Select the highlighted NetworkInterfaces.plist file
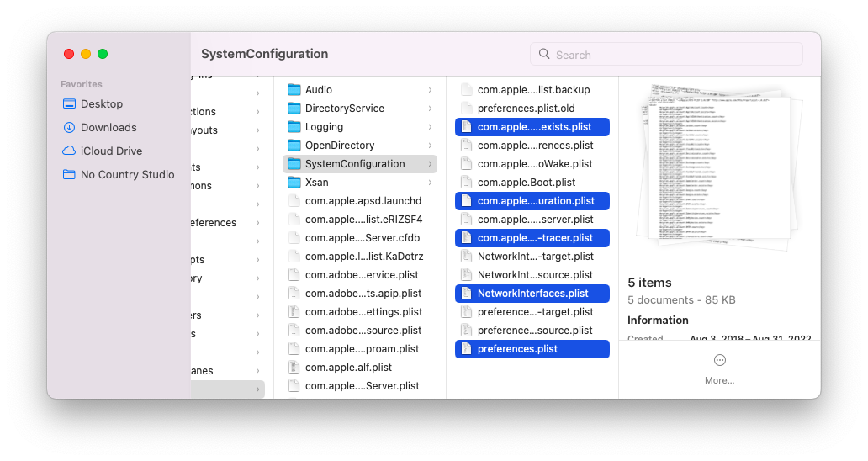This screenshot has height=461, width=868. (532, 294)
